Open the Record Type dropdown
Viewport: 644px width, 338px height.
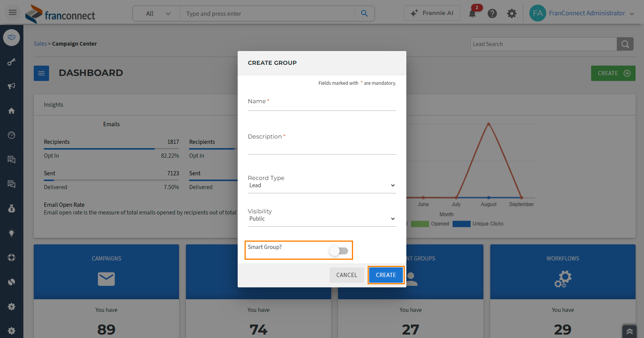point(322,185)
